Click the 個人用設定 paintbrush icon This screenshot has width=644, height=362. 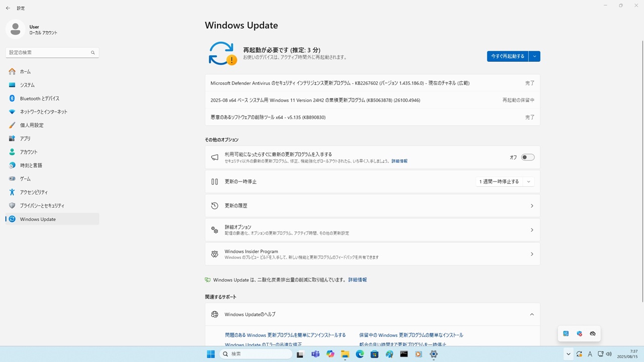coord(12,125)
